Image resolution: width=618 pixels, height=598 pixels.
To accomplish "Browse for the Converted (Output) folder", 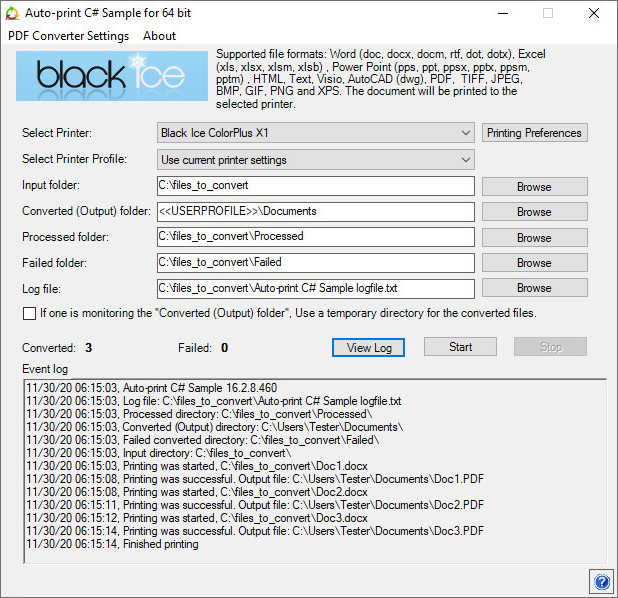I will click(534, 212).
